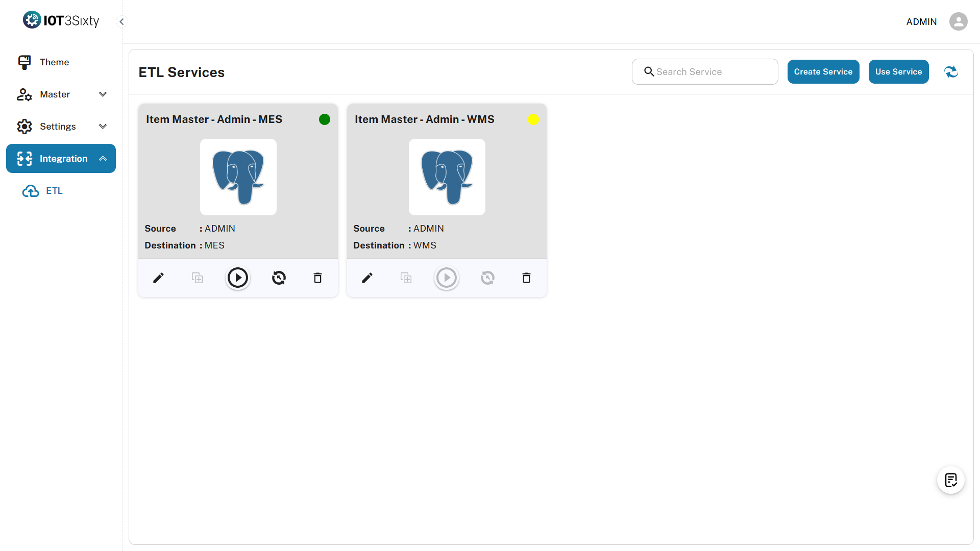Focus the Search Service field
This screenshot has height=551, width=980.
[712, 72]
